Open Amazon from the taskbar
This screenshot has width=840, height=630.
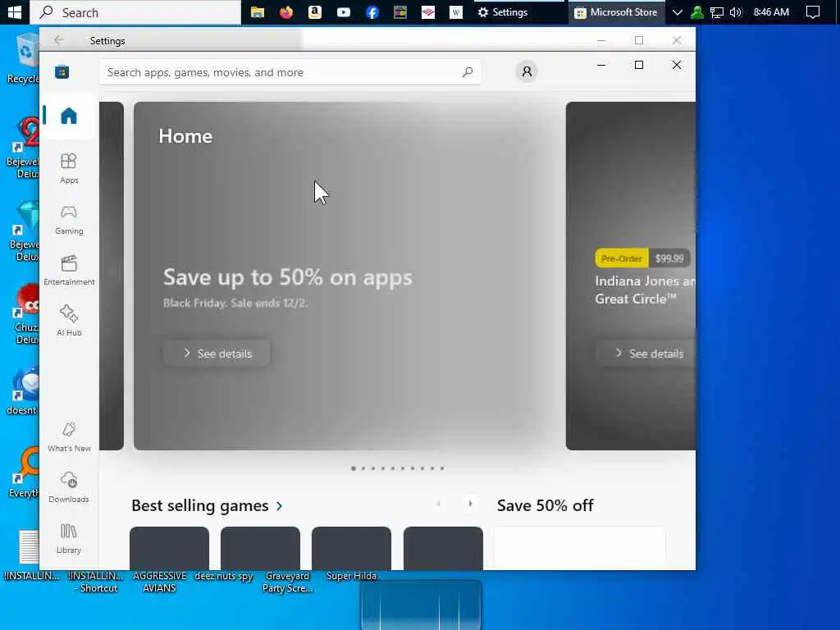(x=315, y=11)
